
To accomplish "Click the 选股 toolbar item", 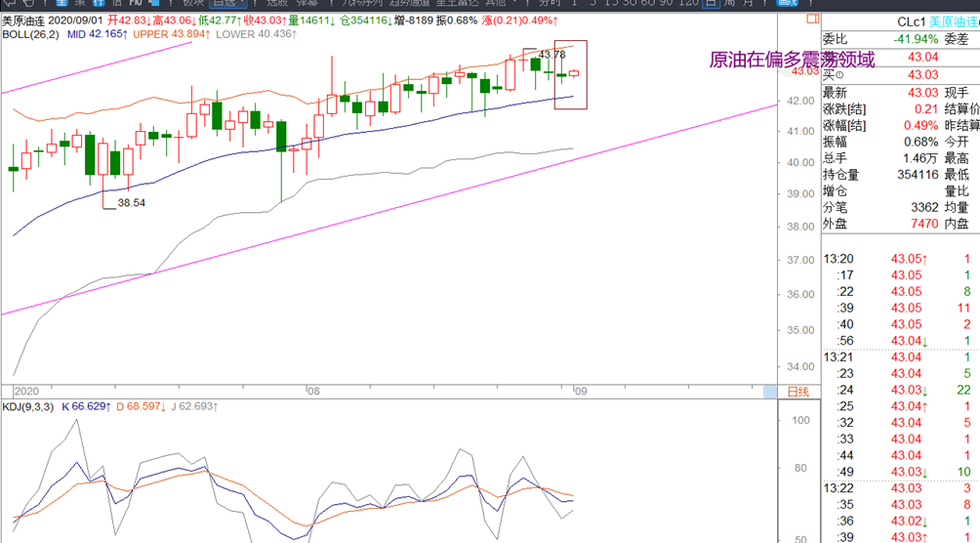I will tap(277, 3).
